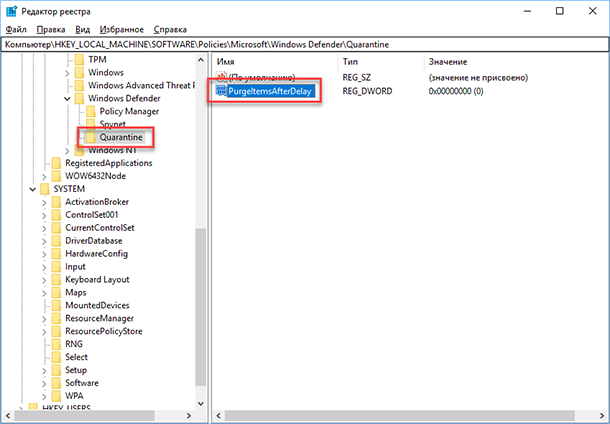The height and width of the screenshot is (424, 610).
Task: Expand the WPA key
Action: click(44, 396)
